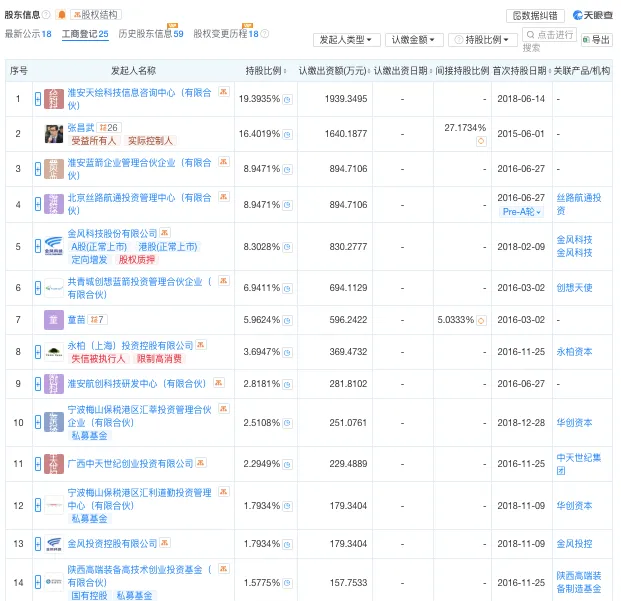Expand row 13 金风投资控股有限公司
621x601 pixels.
pyautogui.click(x=38, y=544)
